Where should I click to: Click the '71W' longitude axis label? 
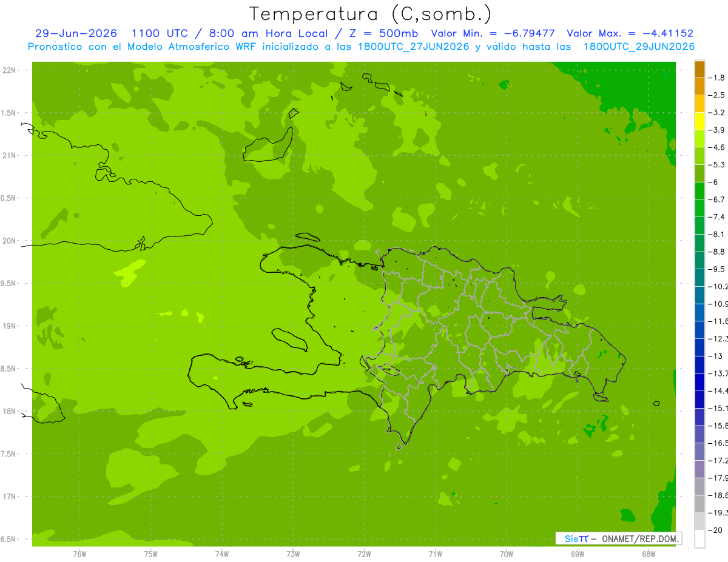point(435,554)
